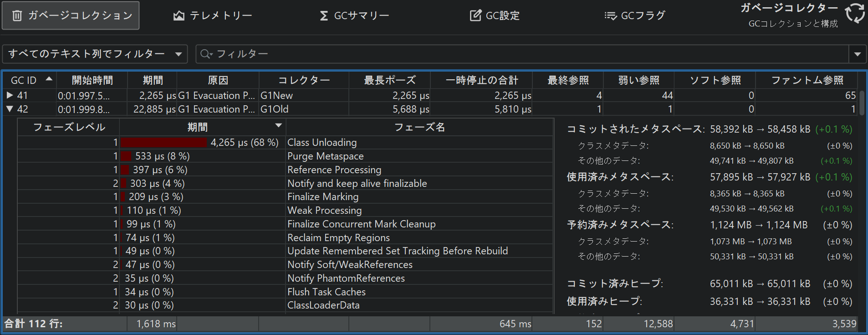Click the list arrow icon for GCフラグ
868x335 pixels.
(x=610, y=16)
